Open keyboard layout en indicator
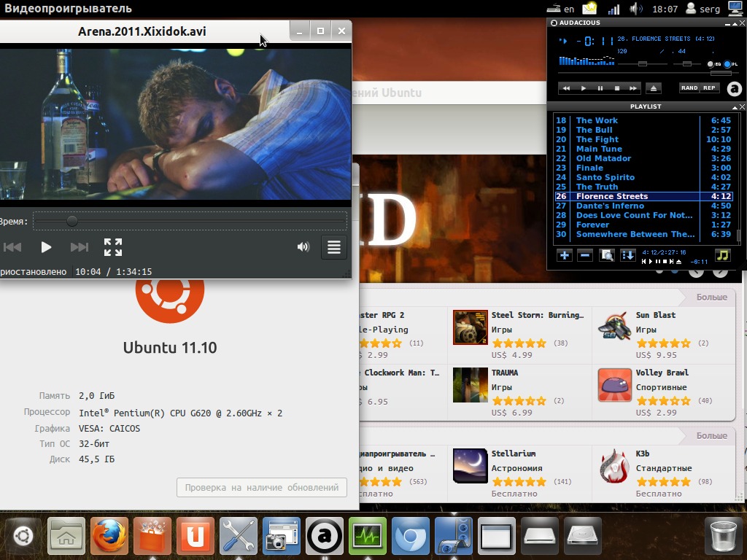747x560 pixels. (561, 9)
